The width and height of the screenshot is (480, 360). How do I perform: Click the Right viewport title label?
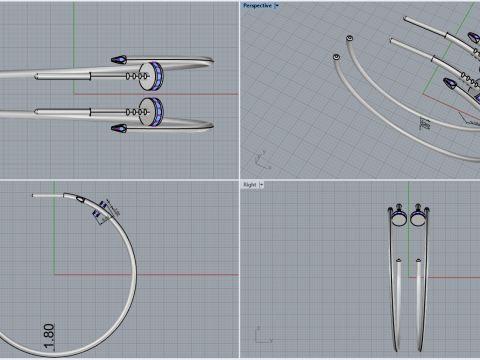point(250,185)
